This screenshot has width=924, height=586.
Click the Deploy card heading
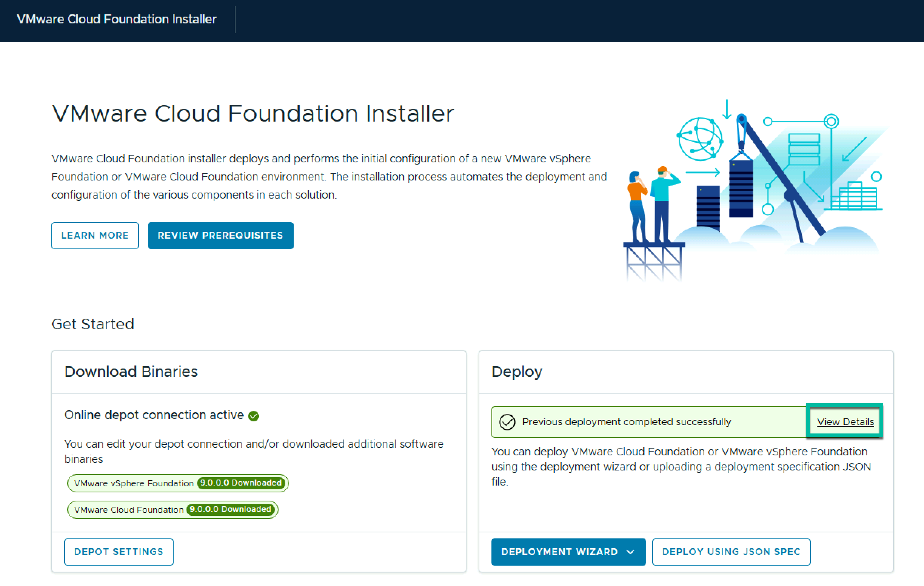[x=516, y=372]
